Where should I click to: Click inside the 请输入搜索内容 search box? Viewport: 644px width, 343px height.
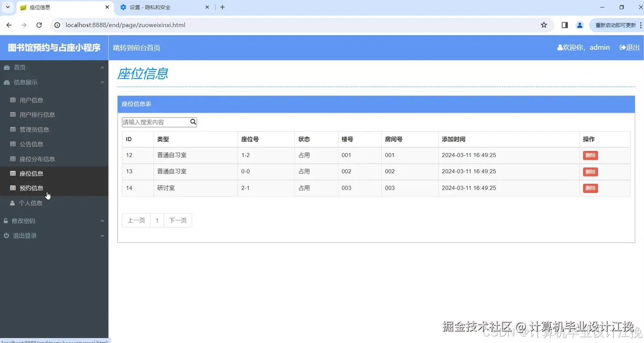click(154, 122)
